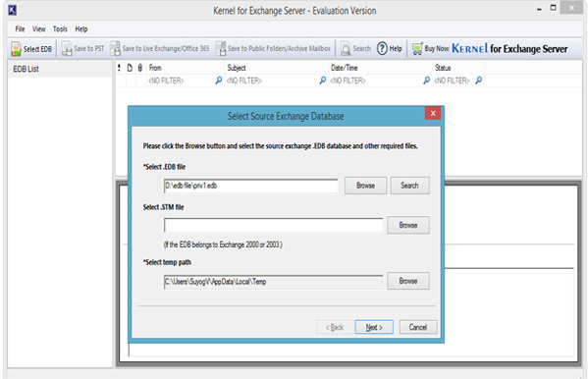Click Next in the dialog

click(374, 327)
